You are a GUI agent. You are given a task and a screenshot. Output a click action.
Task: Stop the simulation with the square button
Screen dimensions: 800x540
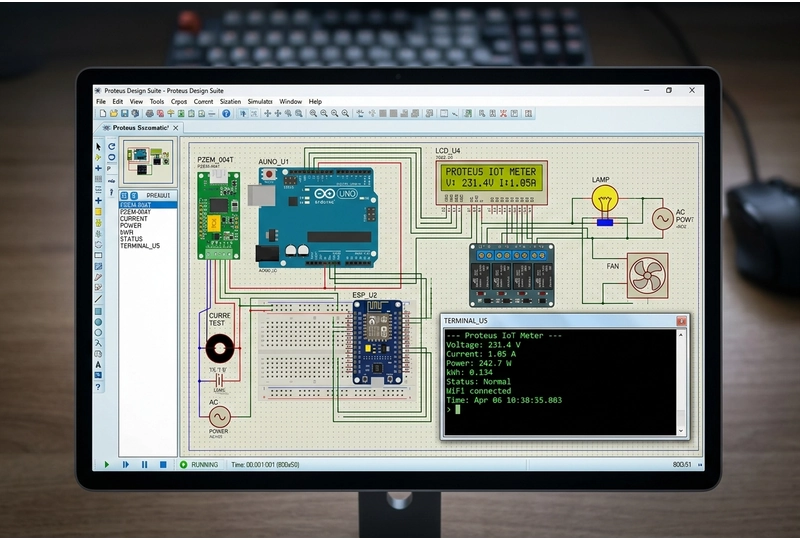163,464
